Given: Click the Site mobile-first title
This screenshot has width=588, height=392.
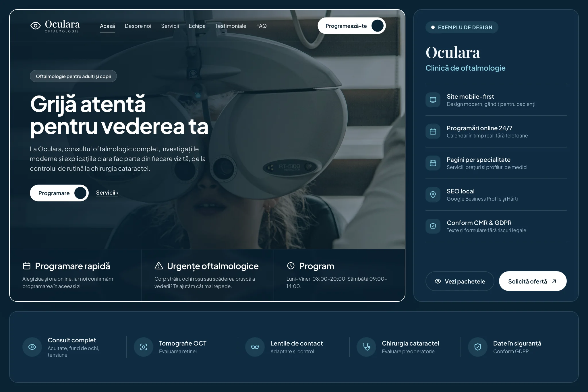Looking at the screenshot, I should pos(470,96).
